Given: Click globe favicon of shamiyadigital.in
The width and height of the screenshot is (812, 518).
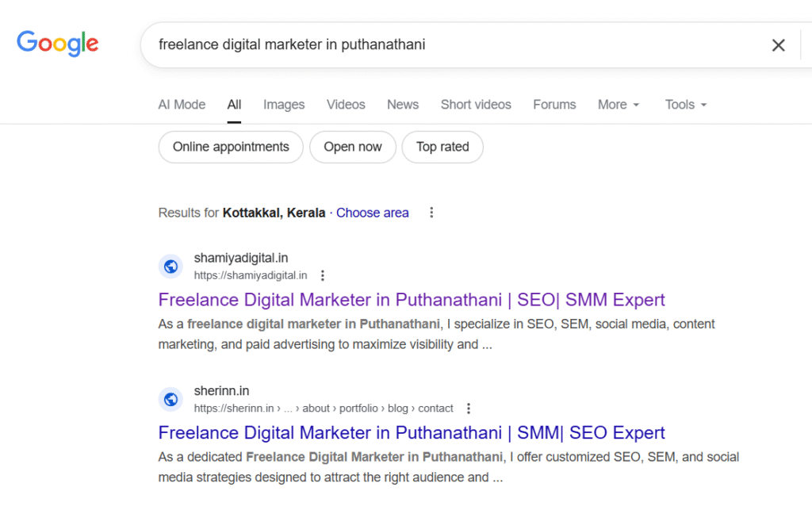Looking at the screenshot, I should coord(170,267).
